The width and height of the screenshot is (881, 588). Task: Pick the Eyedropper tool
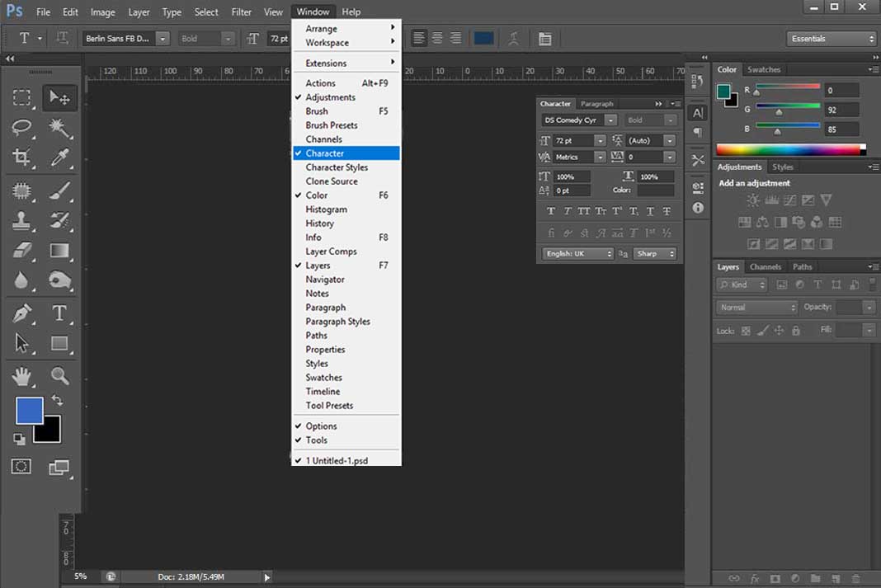coord(59,158)
